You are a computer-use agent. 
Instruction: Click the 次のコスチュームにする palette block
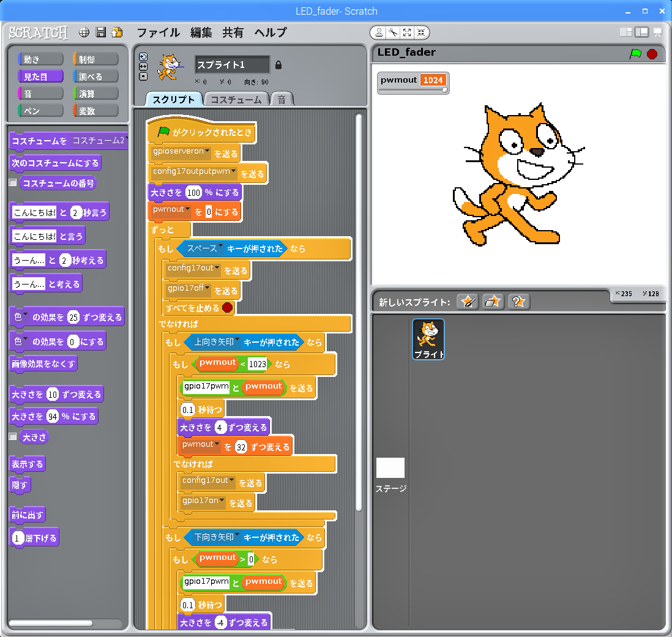(x=55, y=163)
